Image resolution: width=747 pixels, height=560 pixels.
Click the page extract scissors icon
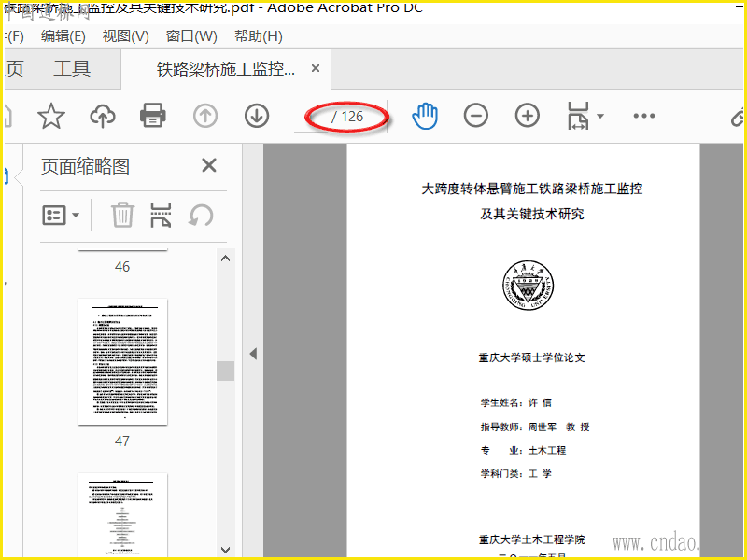(161, 216)
